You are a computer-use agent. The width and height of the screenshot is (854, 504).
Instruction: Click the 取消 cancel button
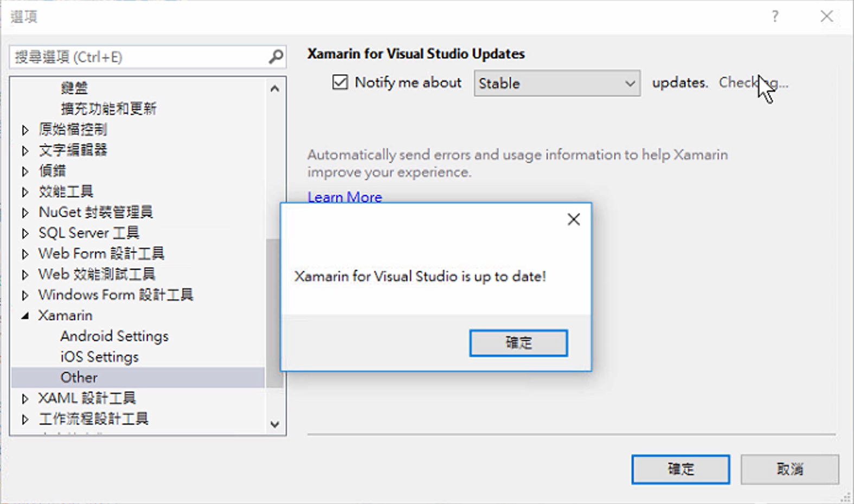[789, 469]
